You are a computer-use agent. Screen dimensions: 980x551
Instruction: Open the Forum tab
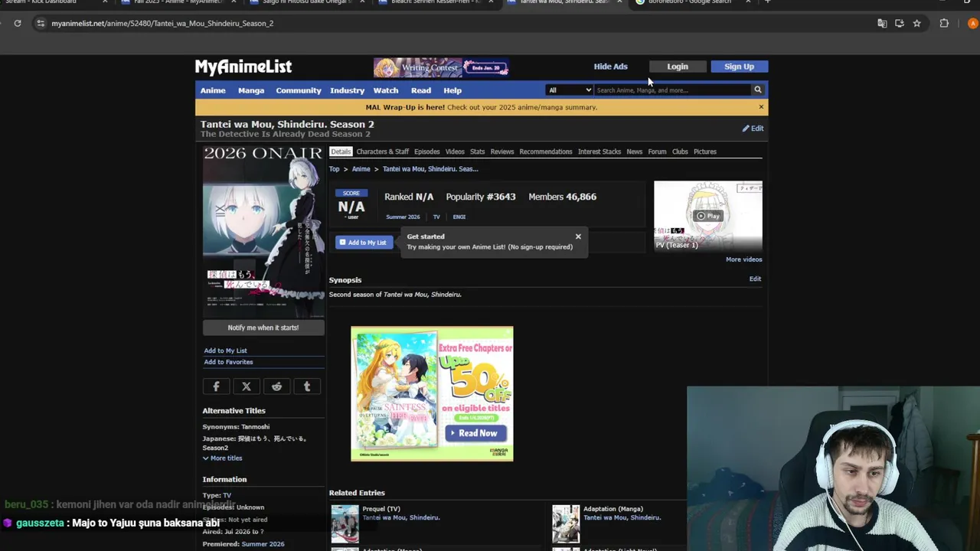point(657,152)
